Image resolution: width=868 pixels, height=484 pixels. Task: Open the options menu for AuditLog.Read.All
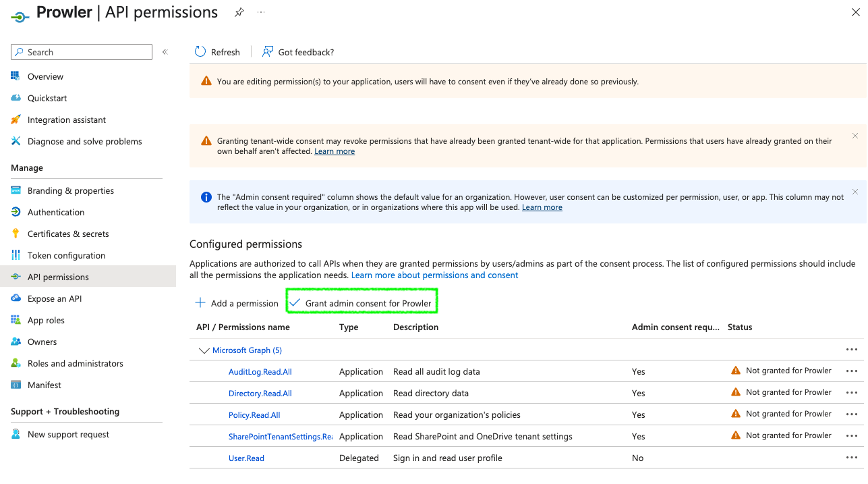(851, 371)
